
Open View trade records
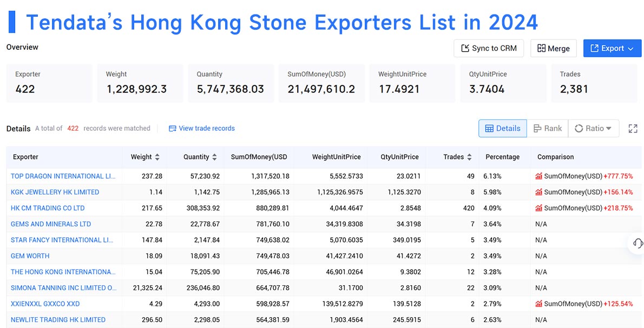pos(208,128)
